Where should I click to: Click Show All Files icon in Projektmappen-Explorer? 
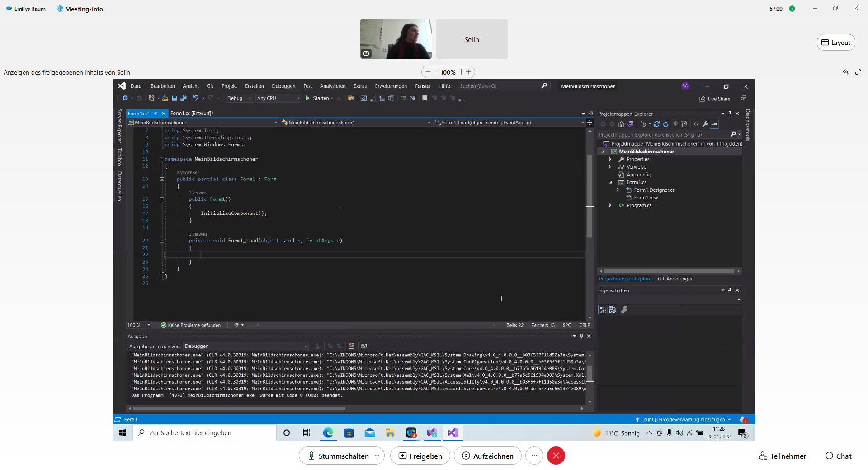tap(684, 124)
